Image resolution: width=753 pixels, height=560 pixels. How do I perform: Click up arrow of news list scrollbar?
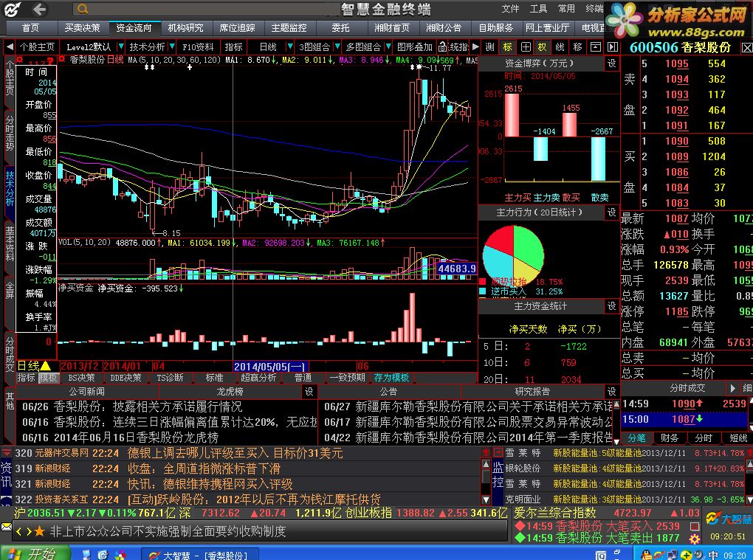click(x=486, y=465)
